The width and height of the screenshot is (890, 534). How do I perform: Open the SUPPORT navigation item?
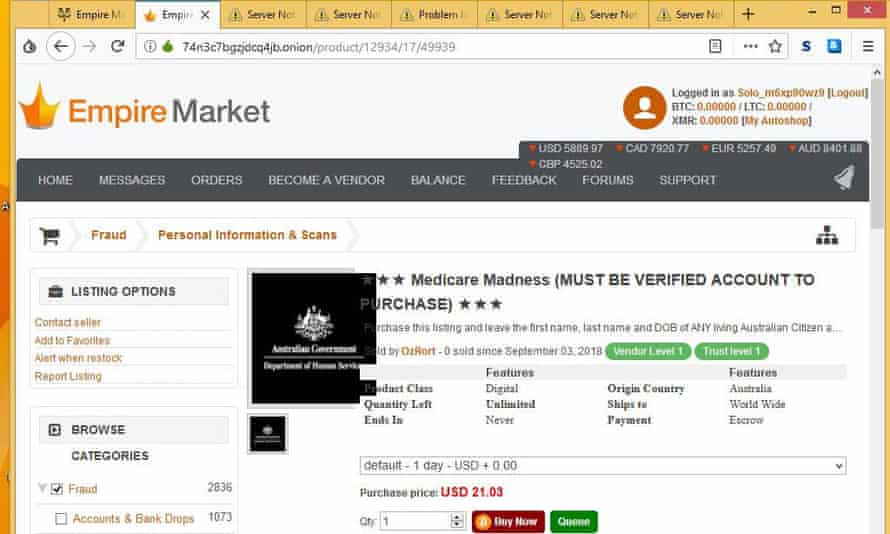click(687, 180)
